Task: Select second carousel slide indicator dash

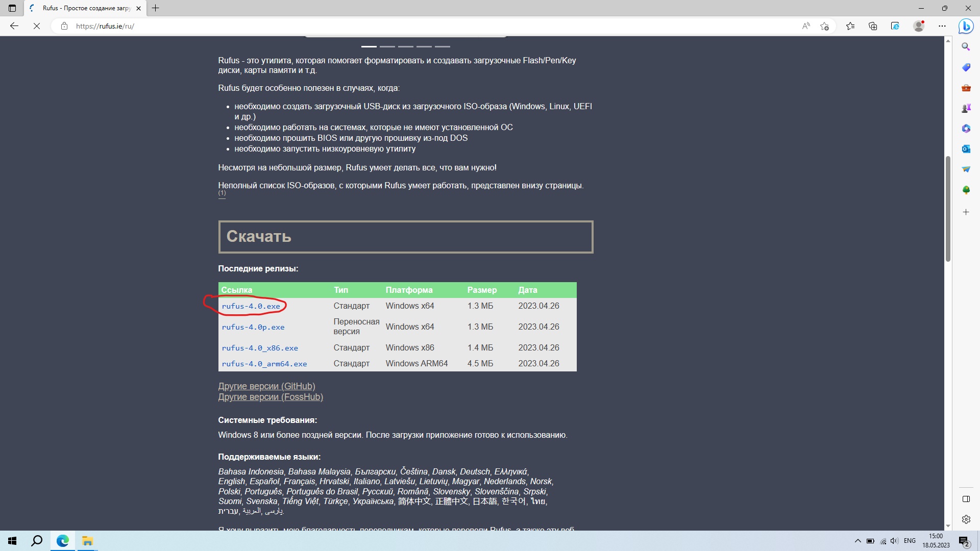Action: 387,46
